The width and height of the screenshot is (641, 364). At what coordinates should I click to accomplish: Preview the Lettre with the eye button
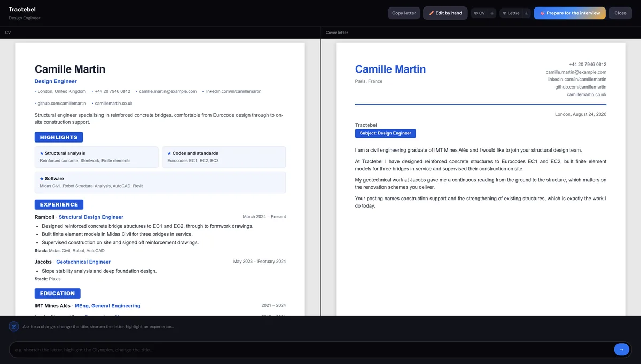click(x=511, y=13)
